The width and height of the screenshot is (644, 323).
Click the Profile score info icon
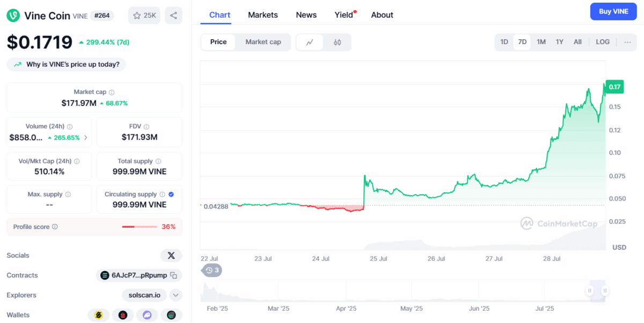[x=55, y=227]
